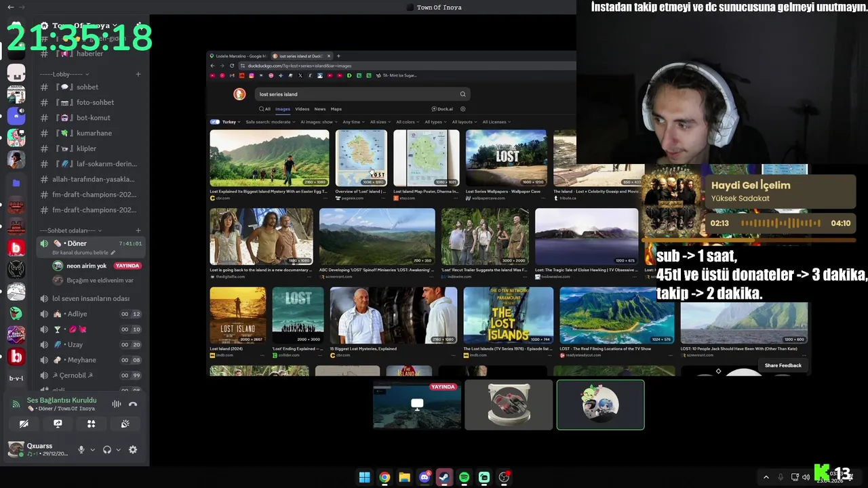The image size is (868, 488).
Task: Reload the streamed browser page
Action: click(232, 66)
